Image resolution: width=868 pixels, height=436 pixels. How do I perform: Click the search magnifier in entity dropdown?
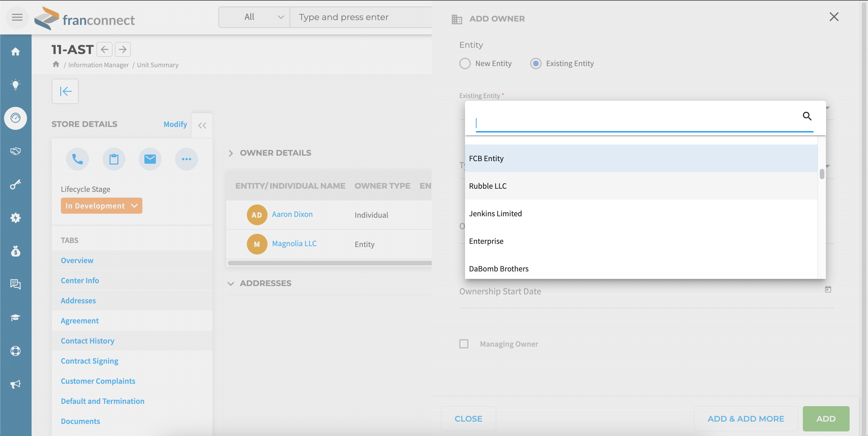(x=807, y=116)
